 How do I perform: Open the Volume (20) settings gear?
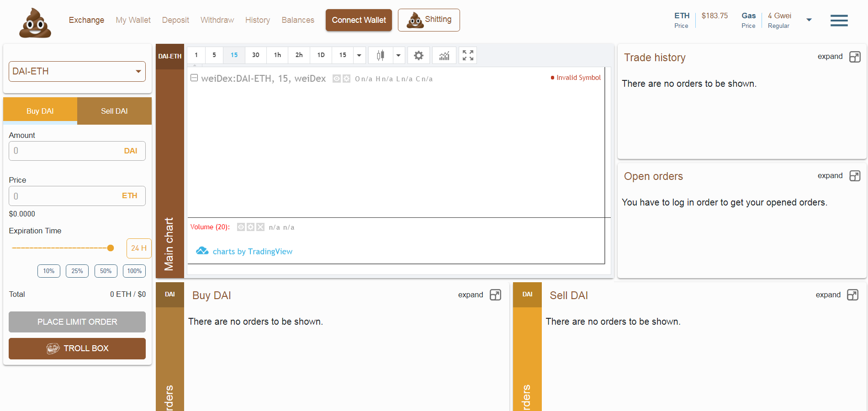click(x=250, y=227)
